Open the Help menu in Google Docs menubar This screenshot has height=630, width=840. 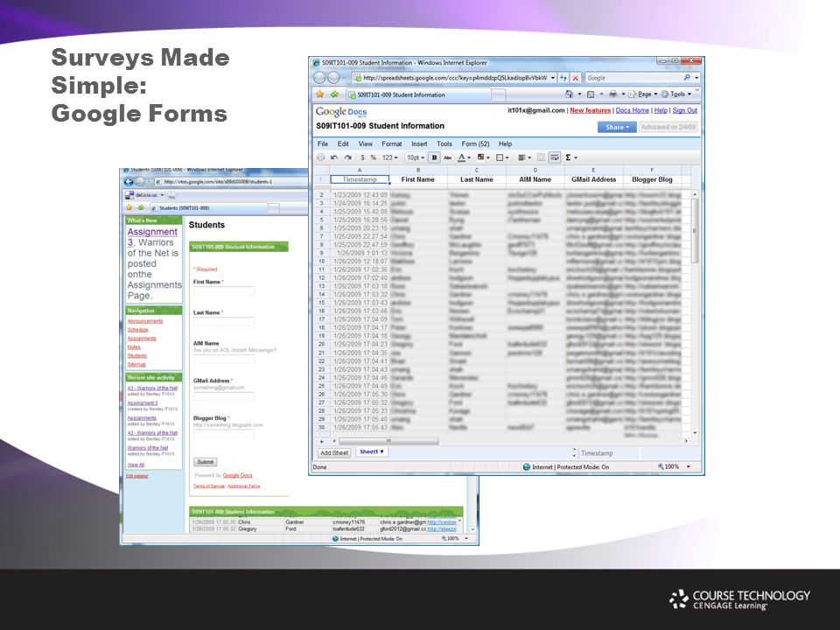505,143
